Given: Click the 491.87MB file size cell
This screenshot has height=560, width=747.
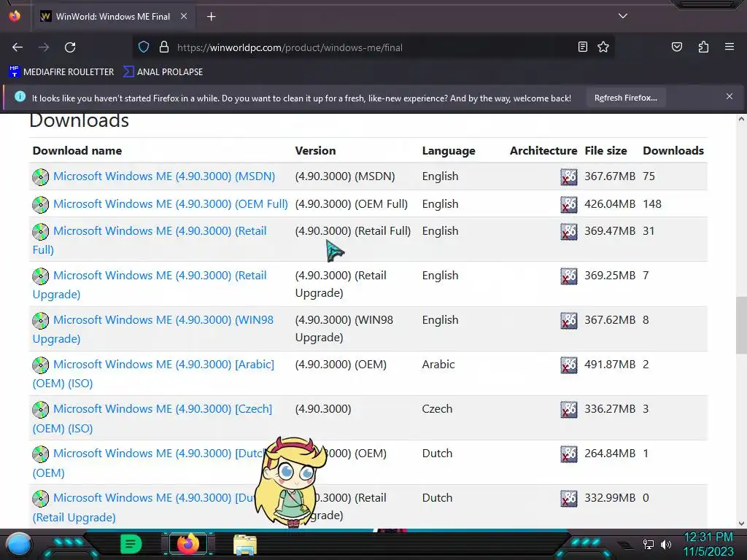Looking at the screenshot, I should (x=610, y=365).
